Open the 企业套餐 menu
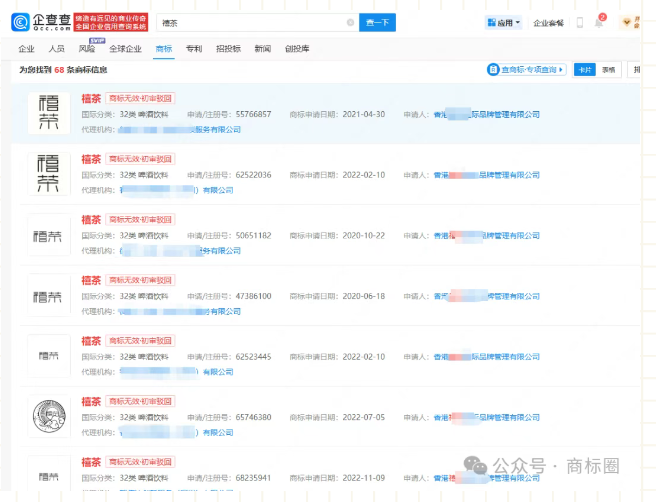The width and height of the screenshot is (656, 502). point(548,22)
